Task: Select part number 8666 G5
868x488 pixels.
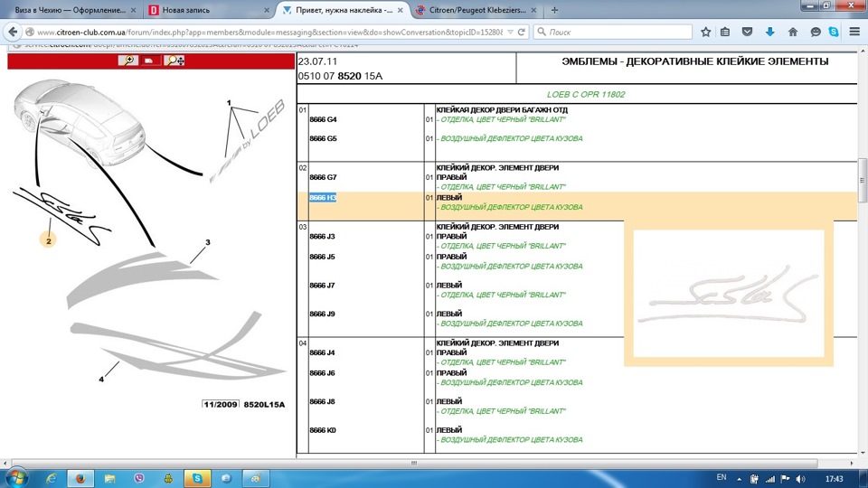Action: click(x=323, y=138)
